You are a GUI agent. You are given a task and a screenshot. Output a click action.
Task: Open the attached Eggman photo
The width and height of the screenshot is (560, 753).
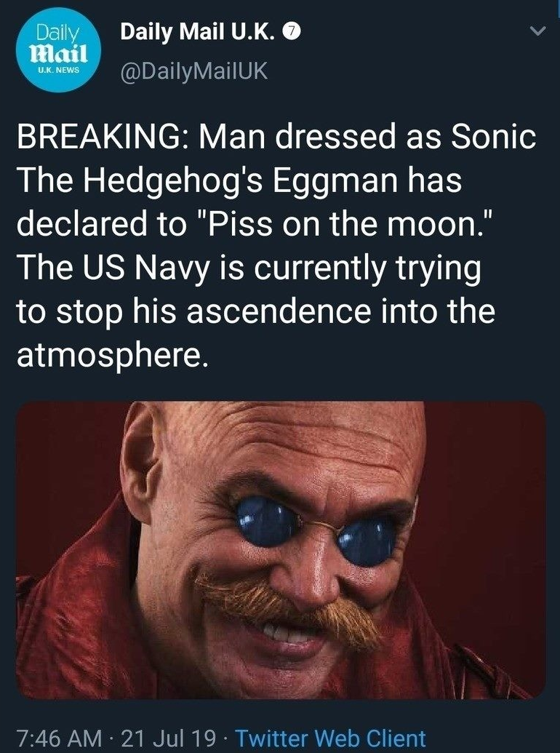coord(281,550)
